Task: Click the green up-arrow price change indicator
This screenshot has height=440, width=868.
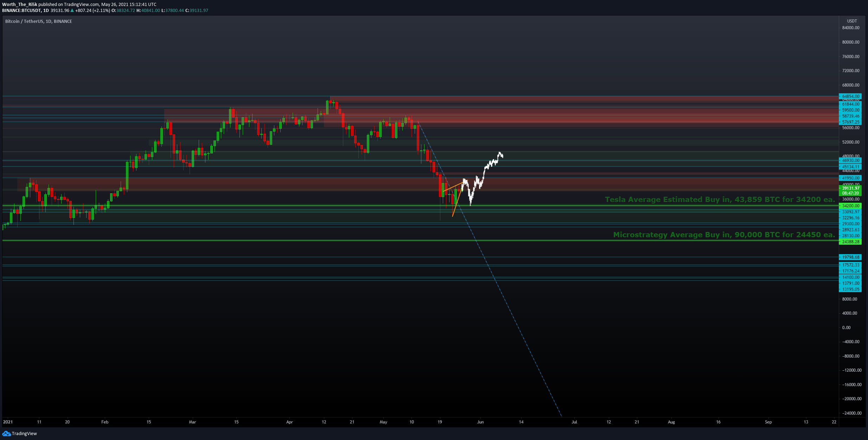Action: point(72,11)
